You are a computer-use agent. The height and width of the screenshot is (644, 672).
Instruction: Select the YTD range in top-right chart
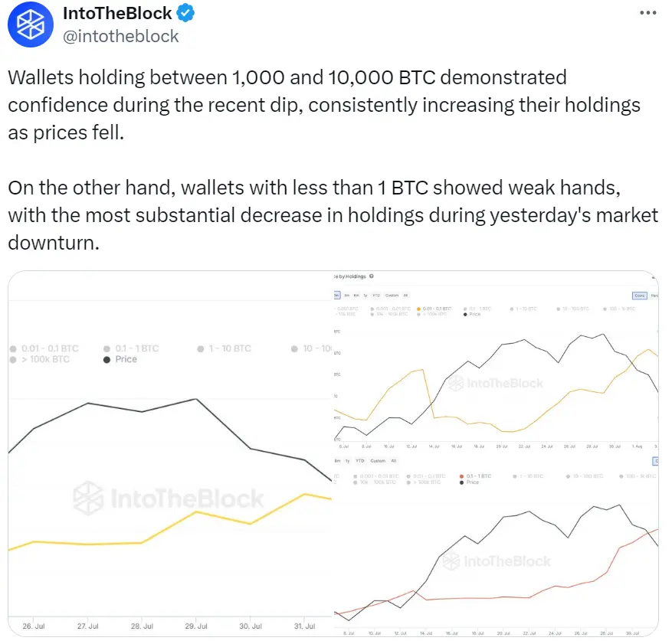(377, 295)
